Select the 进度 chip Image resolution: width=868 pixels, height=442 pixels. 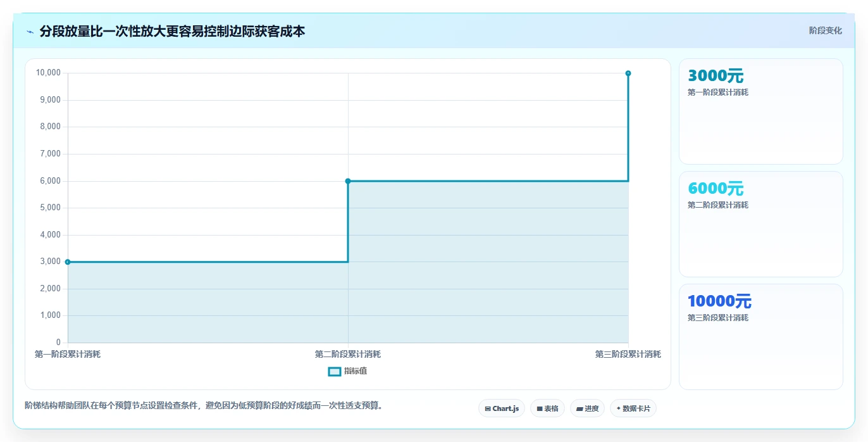pos(587,408)
